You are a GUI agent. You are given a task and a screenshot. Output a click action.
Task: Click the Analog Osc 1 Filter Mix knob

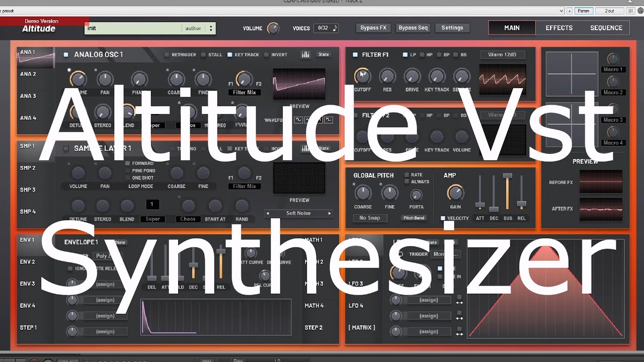click(x=244, y=79)
